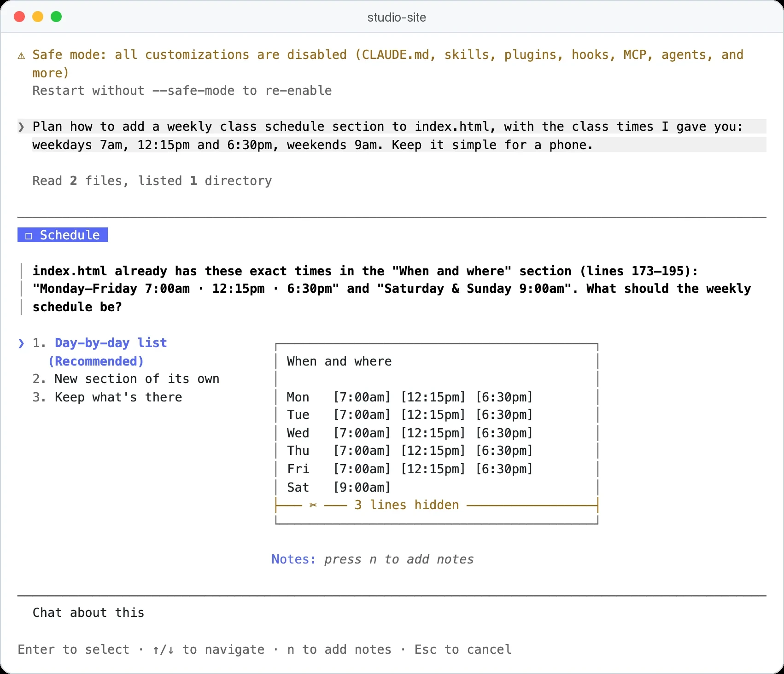Click the 'n to add notes' footer hint
The image size is (784, 674).
click(x=339, y=650)
